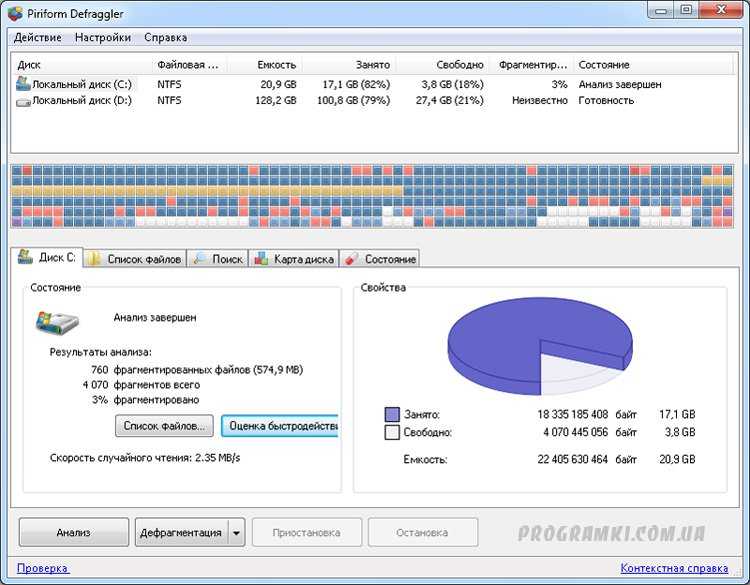Click the drive icon for Локальный диск (D:)
Image resolution: width=750 pixels, height=585 pixels.
23,102
